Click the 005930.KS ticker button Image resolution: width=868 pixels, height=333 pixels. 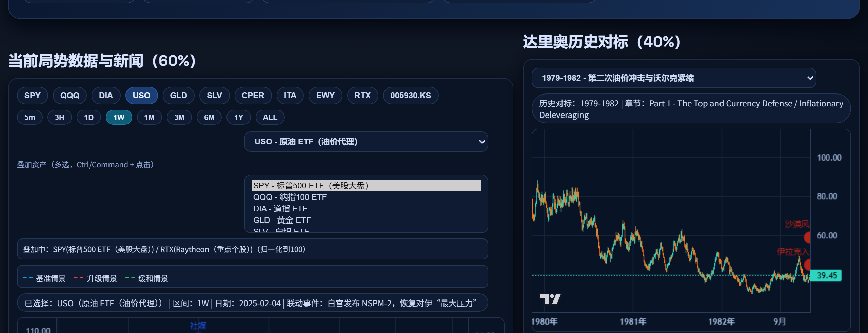410,96
